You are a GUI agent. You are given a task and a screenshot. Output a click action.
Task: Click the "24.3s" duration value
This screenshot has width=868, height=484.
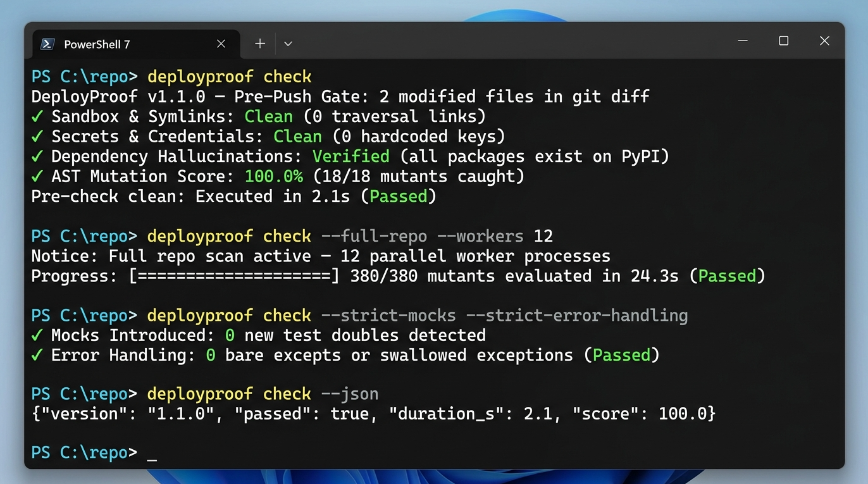pyautogui.click(x=655, y=276)
